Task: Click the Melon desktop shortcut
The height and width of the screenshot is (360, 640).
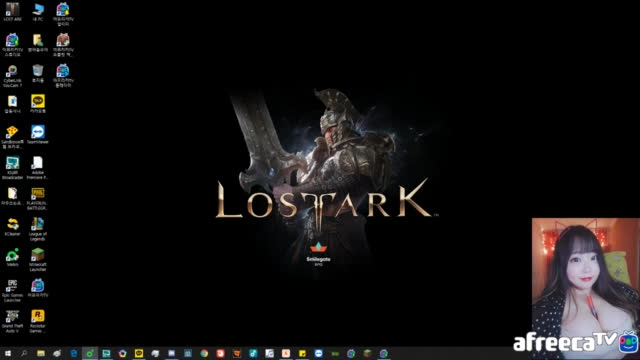Action: tap(12, 257)
